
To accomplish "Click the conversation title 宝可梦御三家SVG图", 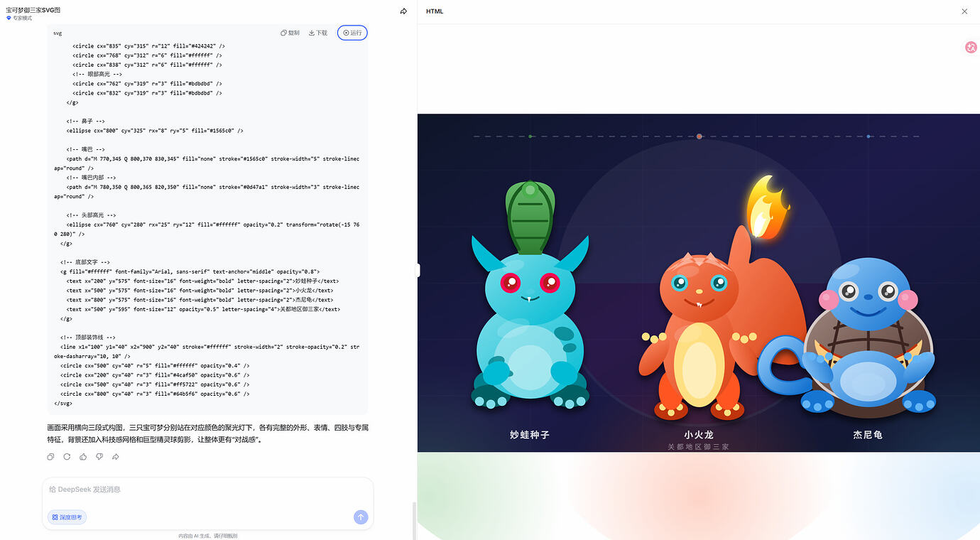I will point(33,10).
